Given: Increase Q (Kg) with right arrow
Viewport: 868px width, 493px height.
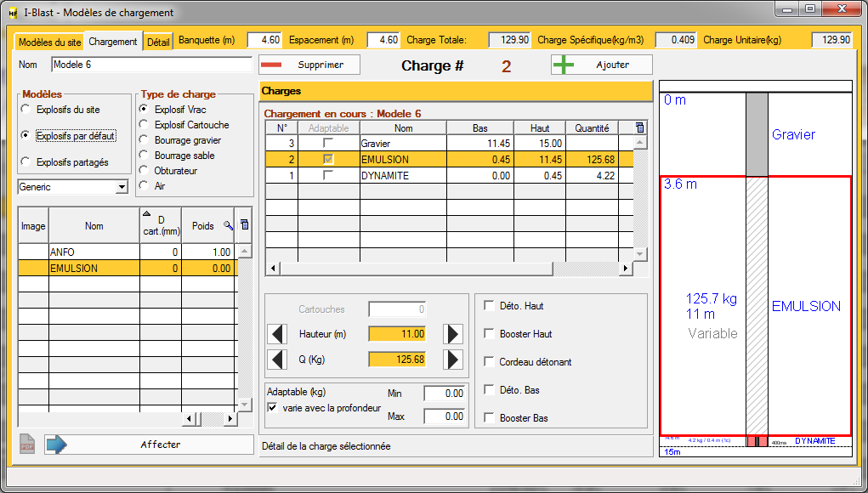Looking at the screenshot, I should coord(453,360).
